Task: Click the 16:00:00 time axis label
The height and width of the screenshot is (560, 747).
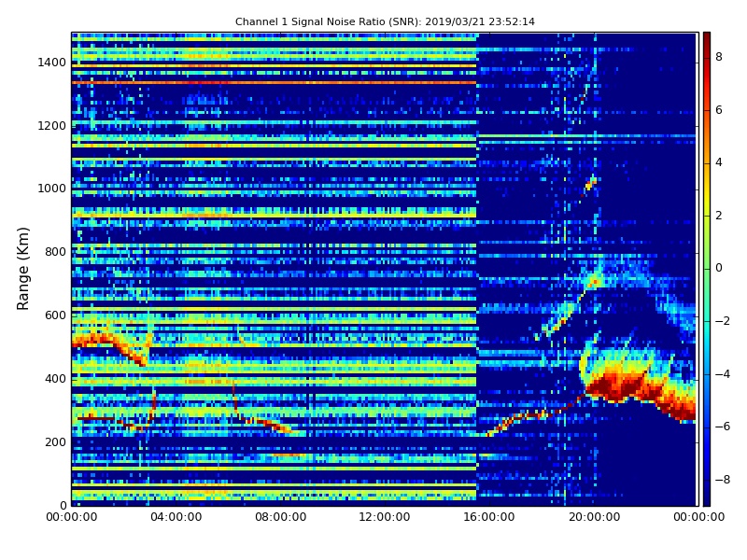Action: pos(489,517)
